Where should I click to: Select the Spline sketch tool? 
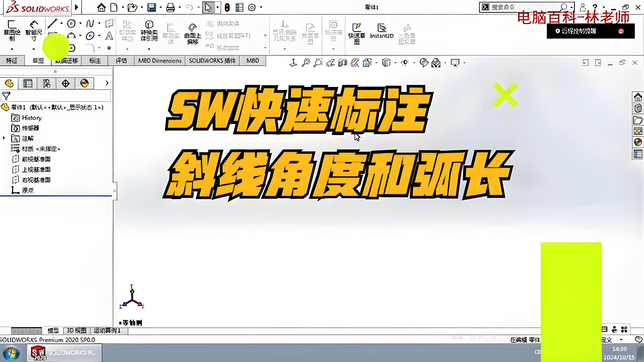coord(90,24)
